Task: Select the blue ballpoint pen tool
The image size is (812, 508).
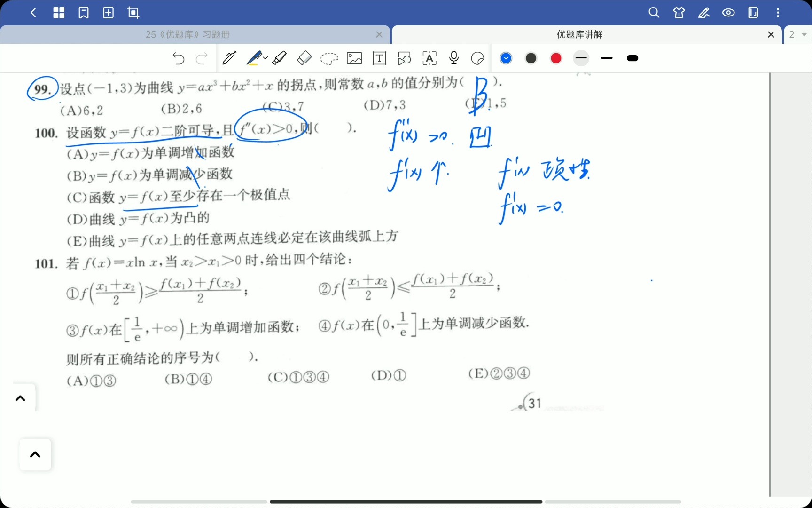Action: [254, 58]
